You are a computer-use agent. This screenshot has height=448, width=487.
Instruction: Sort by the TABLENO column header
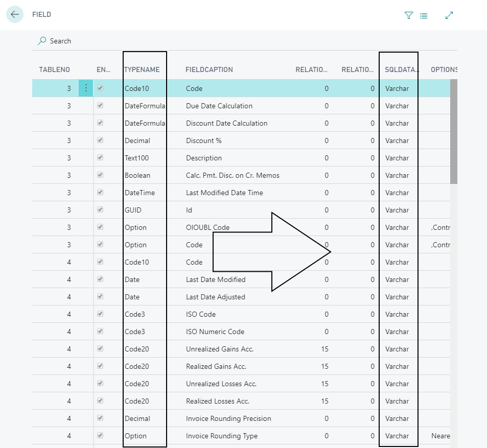coord(54,69)
